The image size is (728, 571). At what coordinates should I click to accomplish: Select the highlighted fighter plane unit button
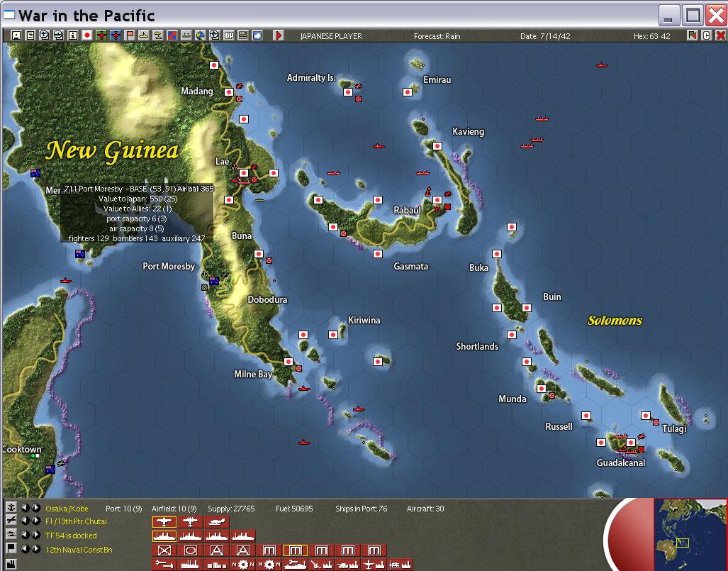164,522
